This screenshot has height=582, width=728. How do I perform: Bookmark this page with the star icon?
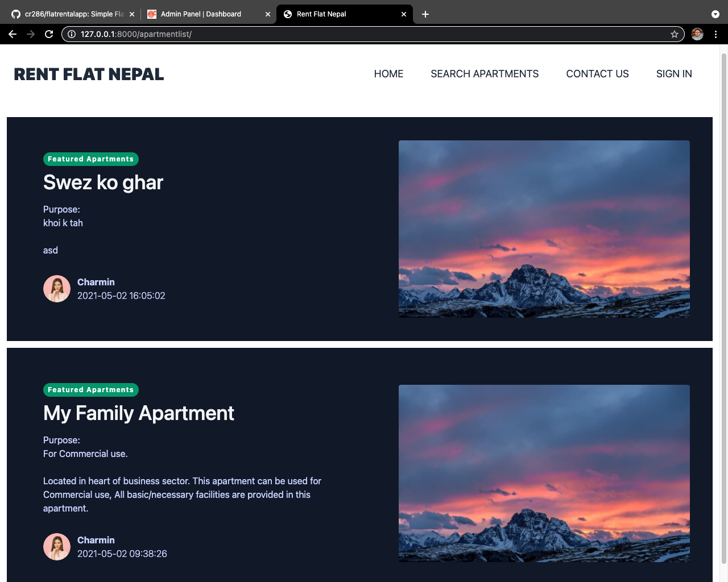[675, 34]
